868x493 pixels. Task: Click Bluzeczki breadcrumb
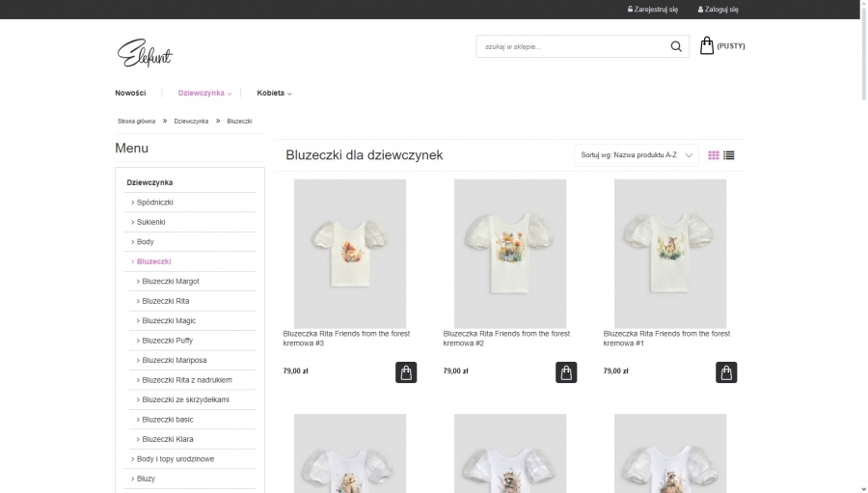click(239, 121)
